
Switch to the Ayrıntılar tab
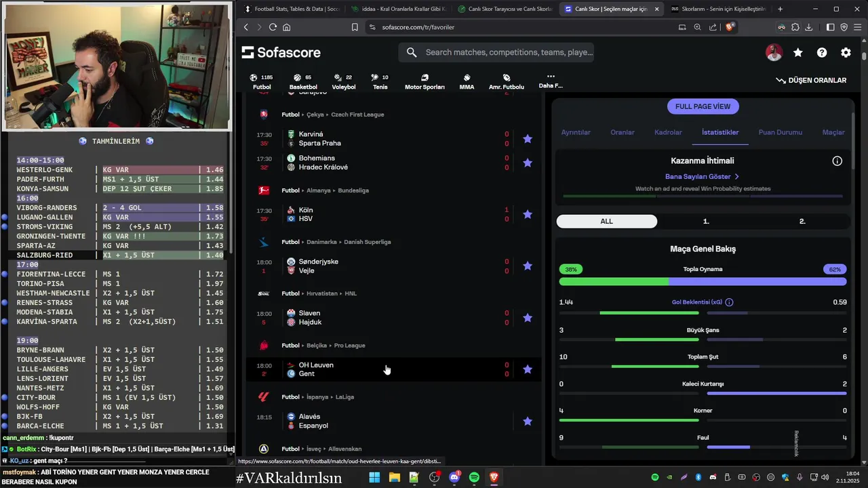pos(576,132)
